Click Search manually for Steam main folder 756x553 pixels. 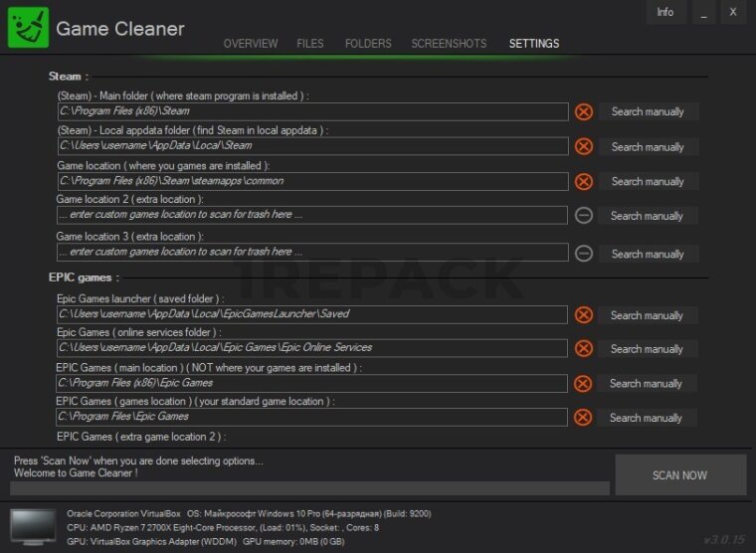(x=648, y=111)
